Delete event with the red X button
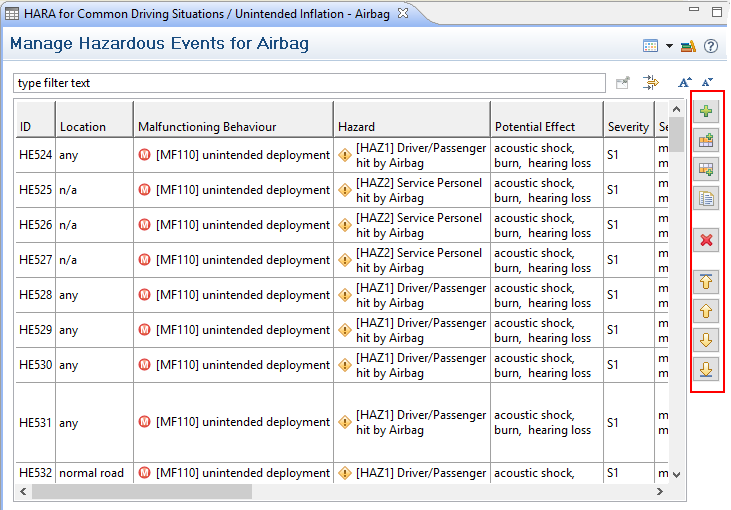The image size is (731, 510). coord(707,240)
